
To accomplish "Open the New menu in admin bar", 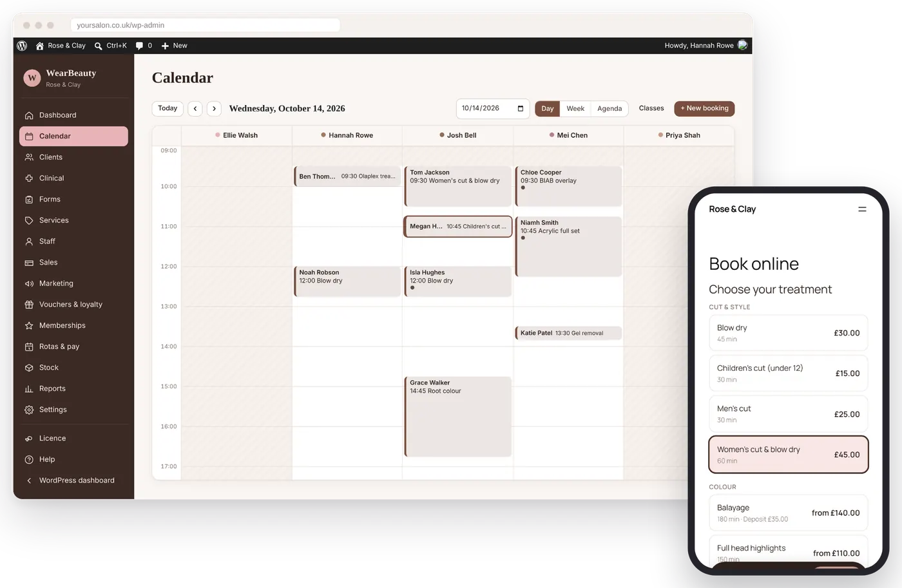I will click(x=174, y=46).
